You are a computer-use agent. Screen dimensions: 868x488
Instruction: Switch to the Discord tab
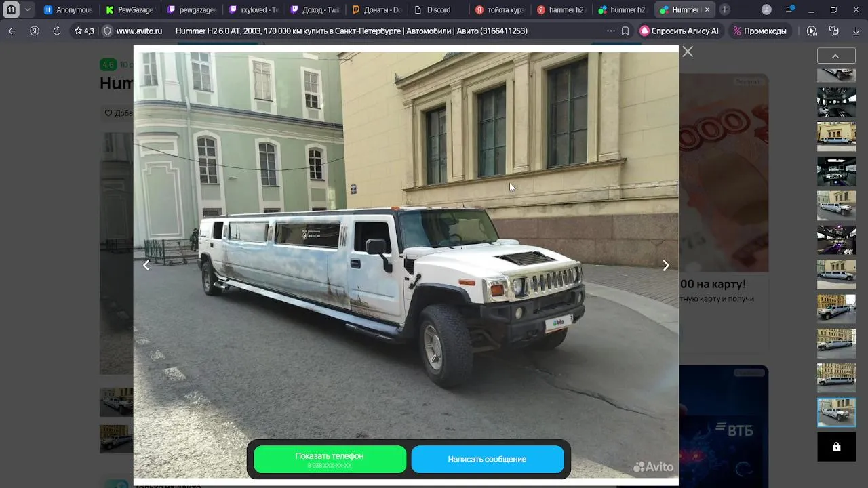pyautogui.click(x=438, y=10)
